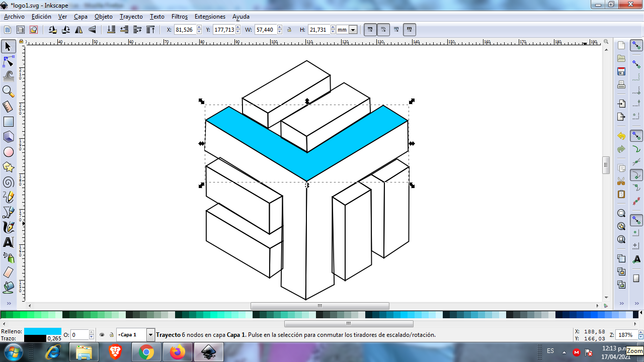Click the Cut scissors icon

[x=621, y=181]
